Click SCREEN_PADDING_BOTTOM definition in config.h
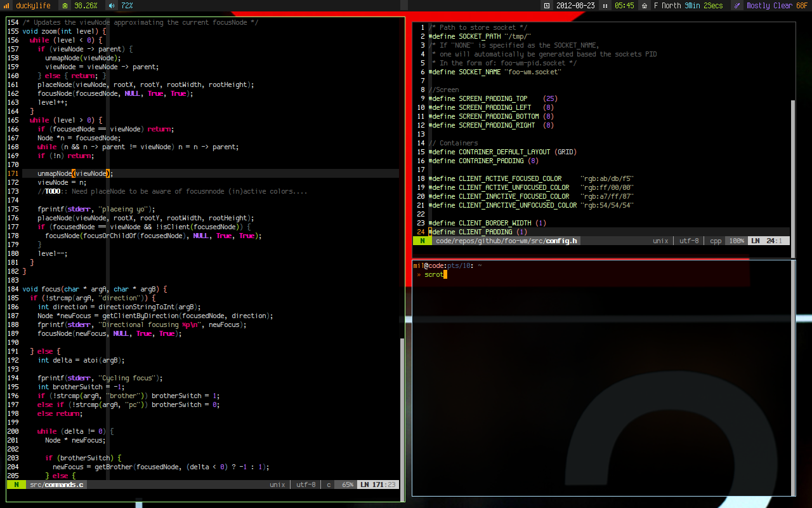This screenshot has width=812, height=508. (x=492, y=116)
